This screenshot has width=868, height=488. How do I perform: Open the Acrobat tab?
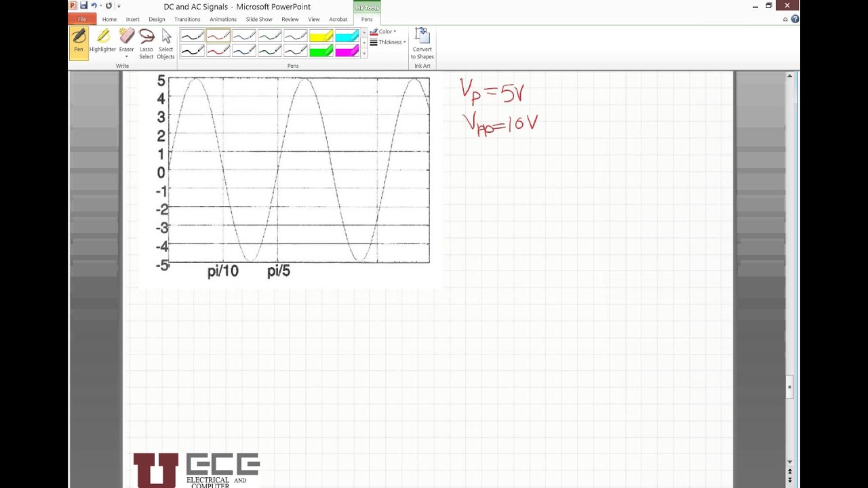pyautogui.click(x=338, y=19)
